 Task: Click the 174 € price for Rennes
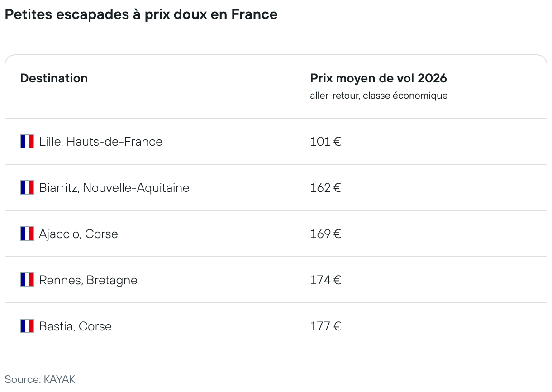(325, 280)
